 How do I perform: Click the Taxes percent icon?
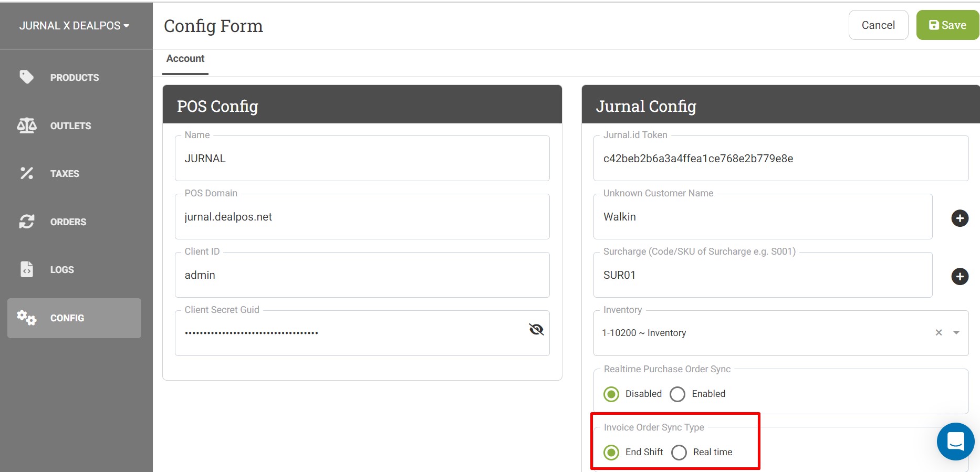pyautogui.click(x=26, y=173)
